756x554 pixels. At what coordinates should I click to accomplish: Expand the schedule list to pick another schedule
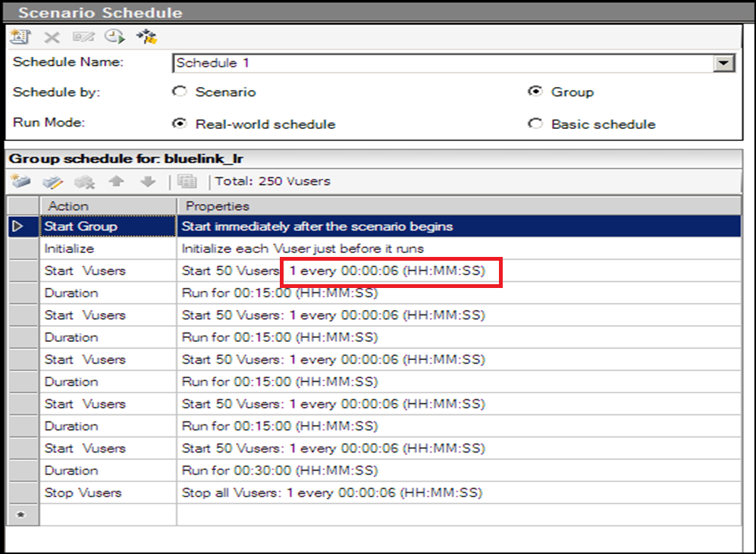pyautogui.click(x=724, y=63)
